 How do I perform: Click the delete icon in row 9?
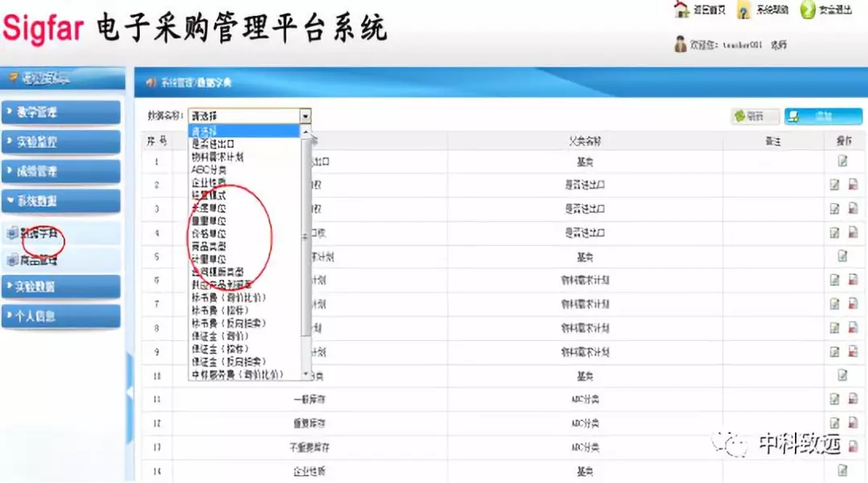coord(853,351)
